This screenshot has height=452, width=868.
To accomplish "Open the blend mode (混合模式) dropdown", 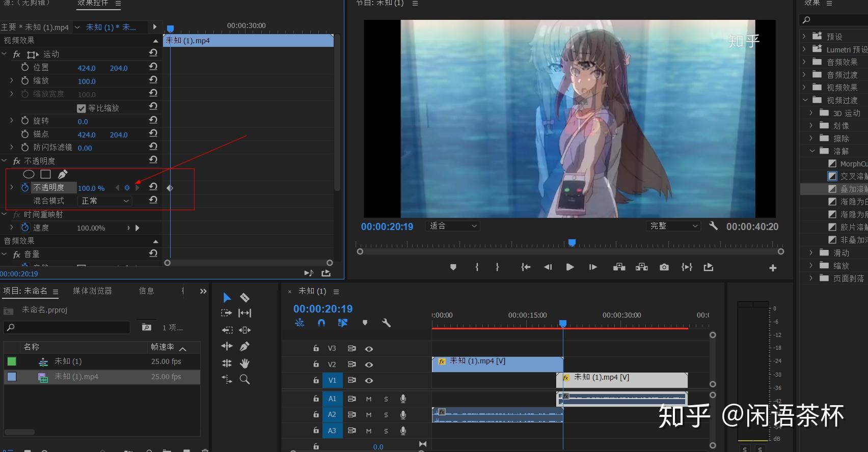I will 104,201.
